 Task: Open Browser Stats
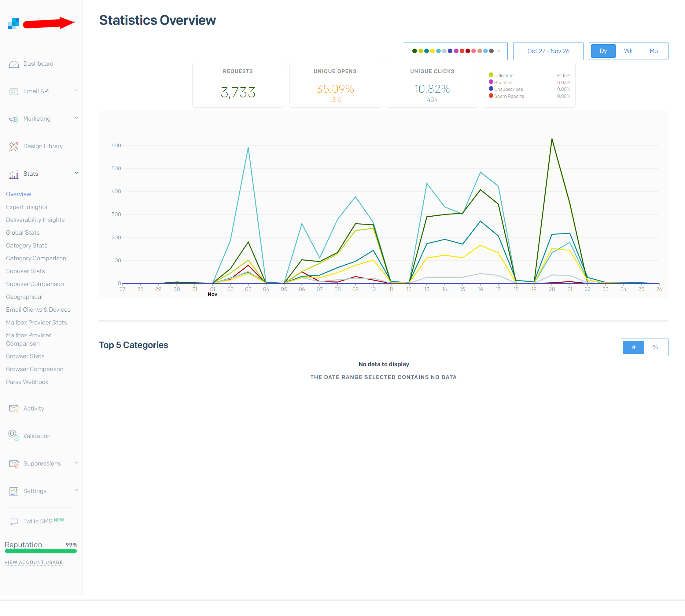25,356
